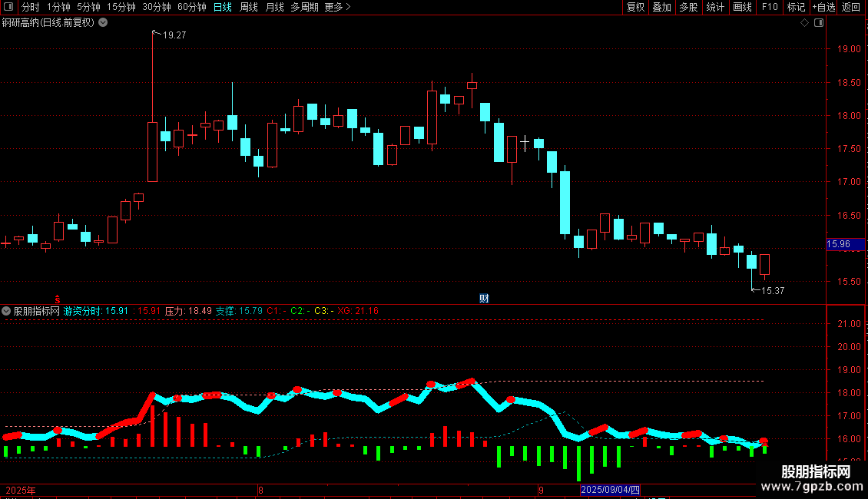Click the C3 indicator output label
868x499 pixels.
(324, 311)
